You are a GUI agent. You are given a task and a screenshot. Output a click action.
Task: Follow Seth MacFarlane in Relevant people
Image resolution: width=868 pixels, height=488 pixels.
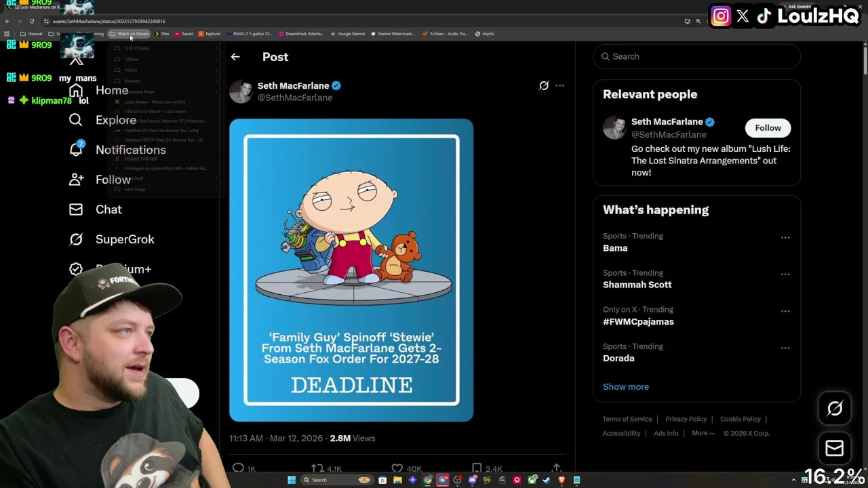point(768,127)
